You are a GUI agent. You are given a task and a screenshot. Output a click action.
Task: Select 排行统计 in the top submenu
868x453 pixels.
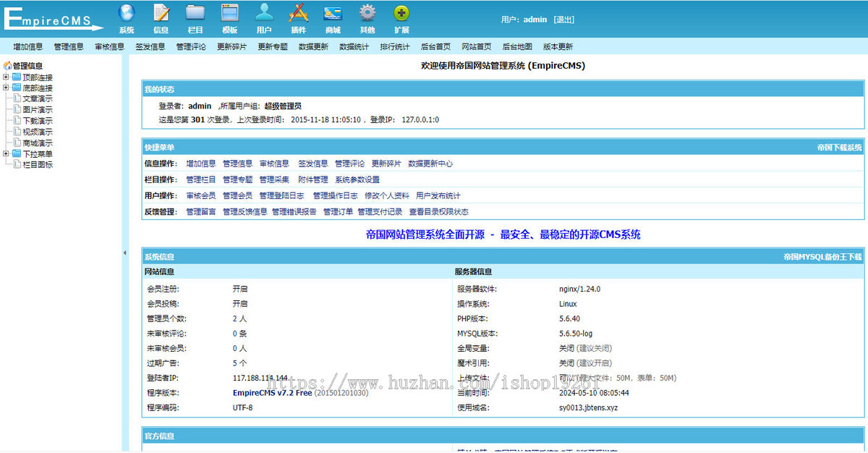(395, 47)
